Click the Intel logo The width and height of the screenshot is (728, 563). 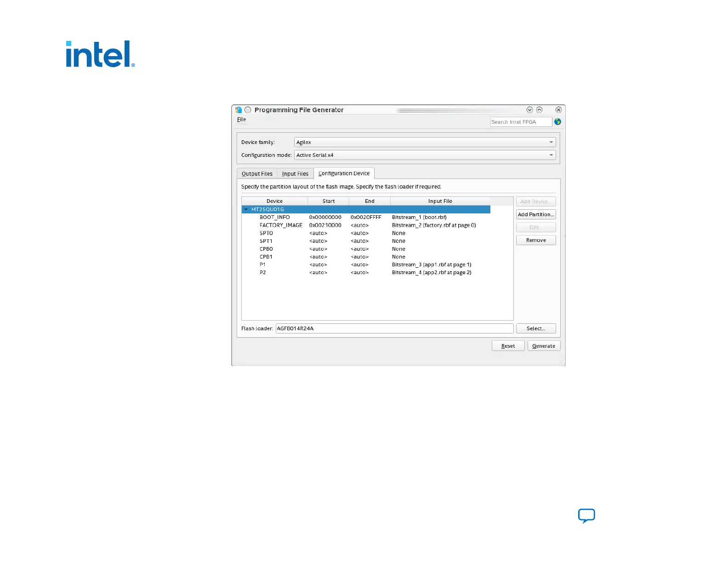[101, 54]
